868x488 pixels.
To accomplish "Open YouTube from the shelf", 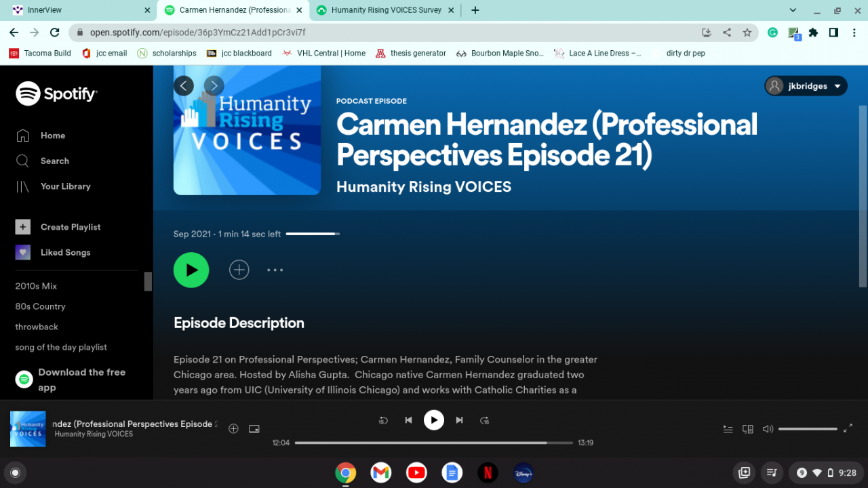I will coord(416,472).
